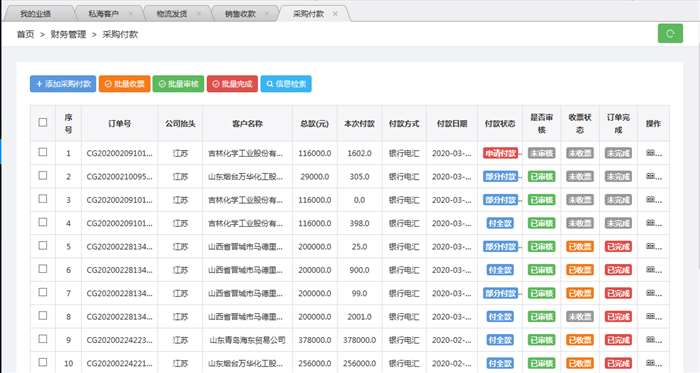Click the green refresh icon button
Viewport: 700px width, 373px height.
(x=670, y=33)
